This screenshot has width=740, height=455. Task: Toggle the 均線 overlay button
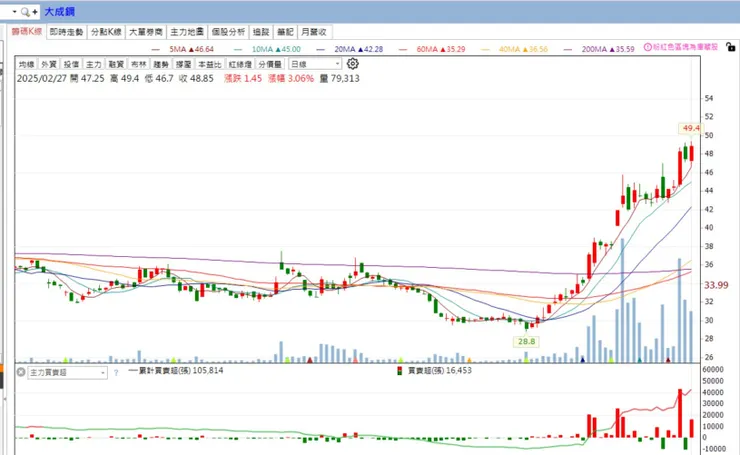(26, 64)
